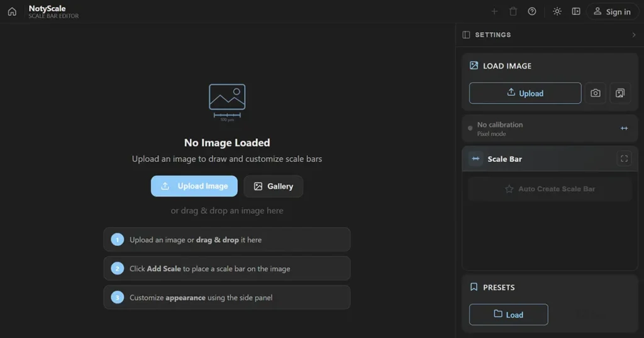Viewport: 644px width, 338px height.
Task: Click the Scale Bar section header
Action: 550,159
